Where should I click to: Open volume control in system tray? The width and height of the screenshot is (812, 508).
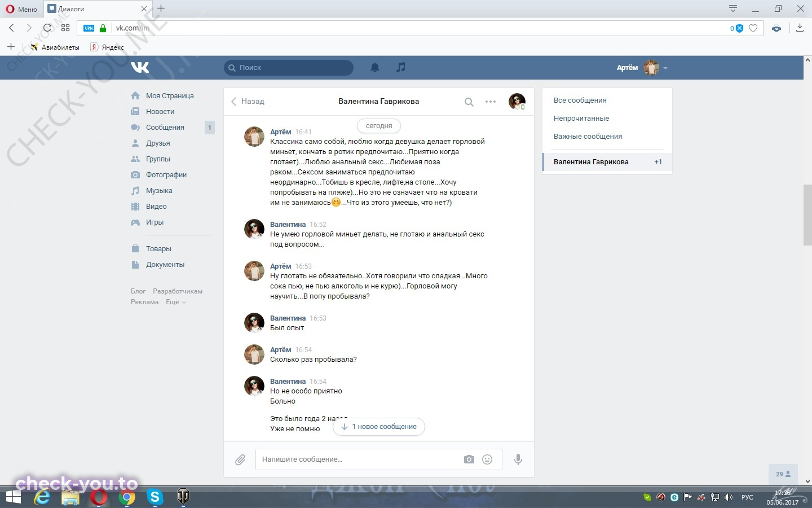728,497
